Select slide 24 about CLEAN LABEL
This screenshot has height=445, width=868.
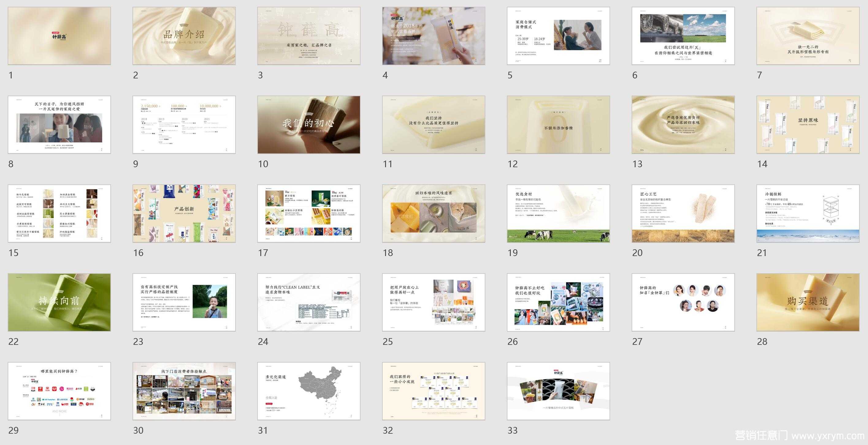tap(309, 302)
